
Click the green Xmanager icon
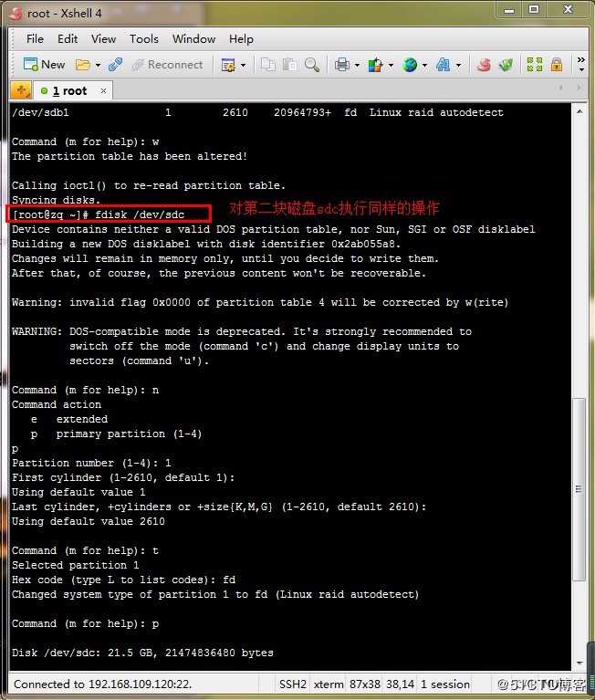pos(506,65)
